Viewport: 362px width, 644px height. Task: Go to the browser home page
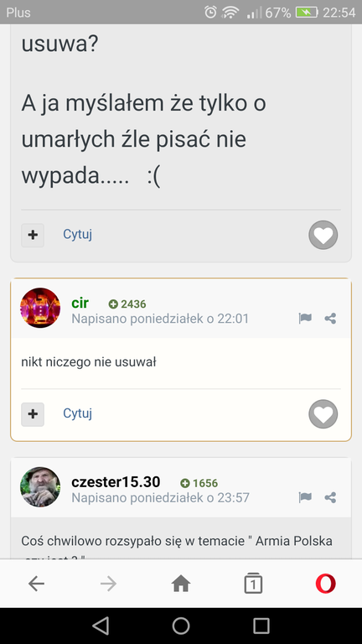[181, 584]
